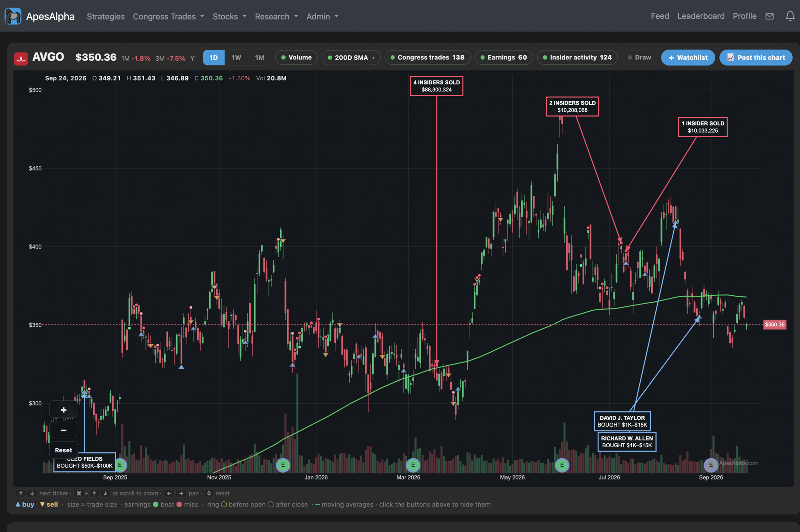Zoom out with the minus button

coord(64,430)
